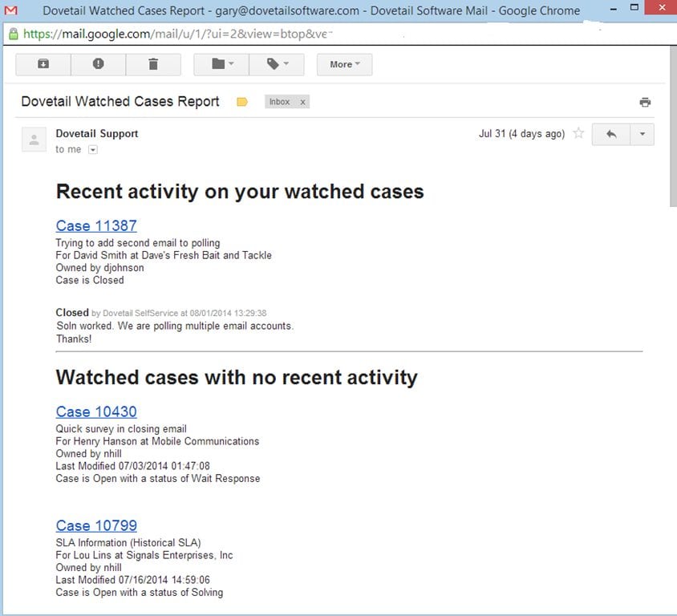Print the conversation with the printer icon
The height and width of the screenshot is (616, 677).
click(645, 103)
